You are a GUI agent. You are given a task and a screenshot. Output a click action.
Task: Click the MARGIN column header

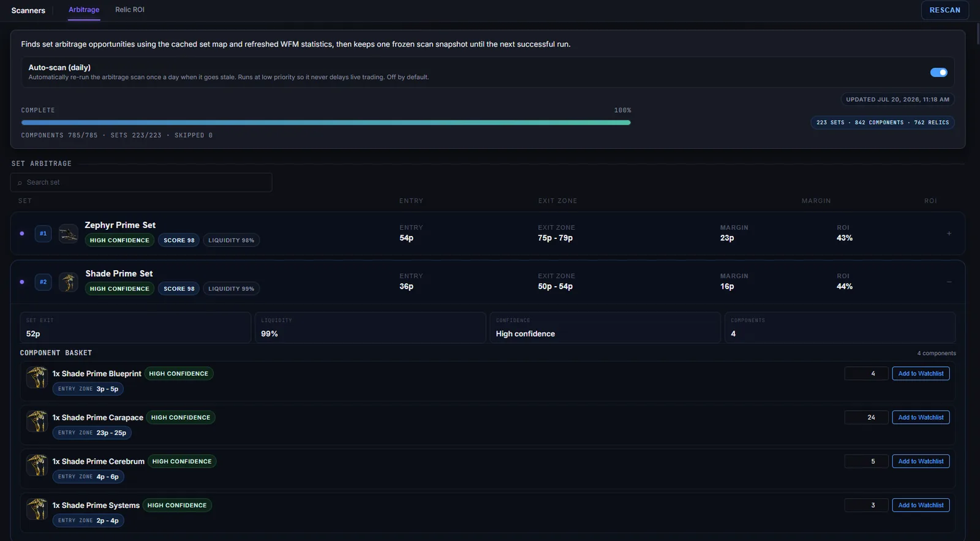click(816, 201)
